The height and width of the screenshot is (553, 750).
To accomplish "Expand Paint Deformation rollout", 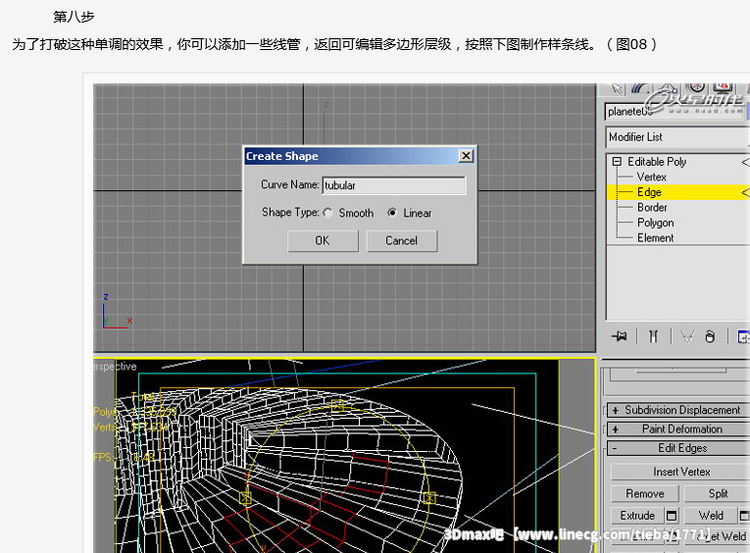I will click(x=678, y=429).
